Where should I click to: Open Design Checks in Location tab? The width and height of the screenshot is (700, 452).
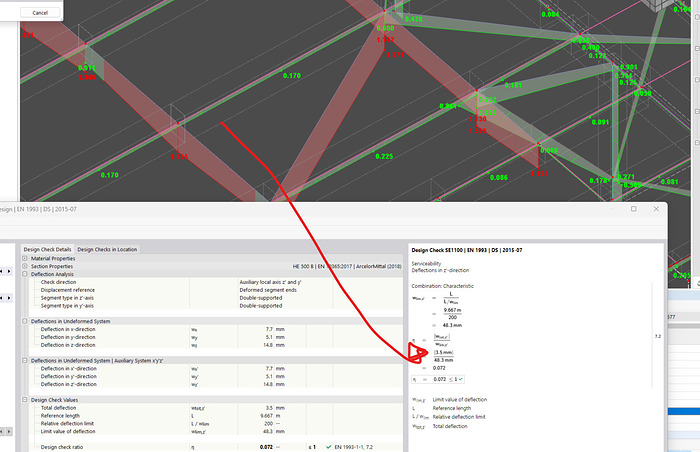(107, 249)
